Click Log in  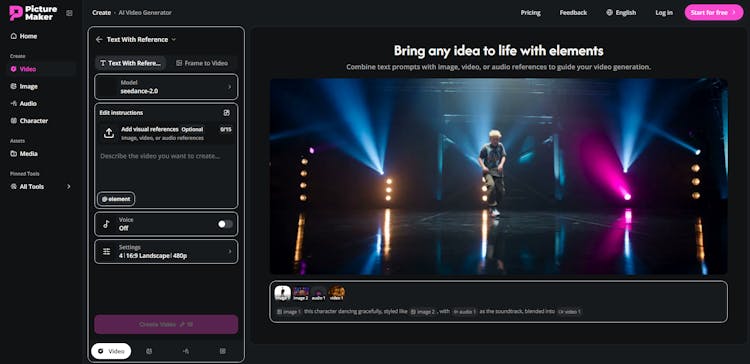point(664,13)
